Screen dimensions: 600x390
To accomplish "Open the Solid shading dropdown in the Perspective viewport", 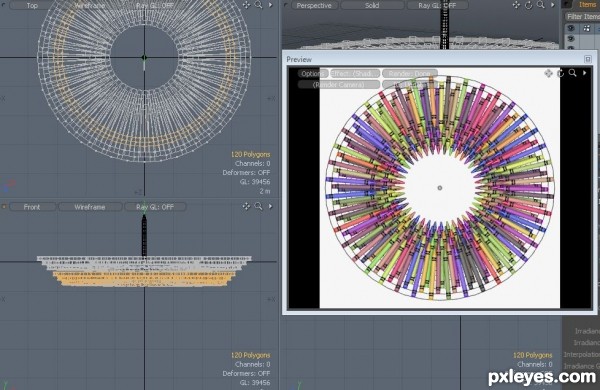I will (x=372, y=5).
